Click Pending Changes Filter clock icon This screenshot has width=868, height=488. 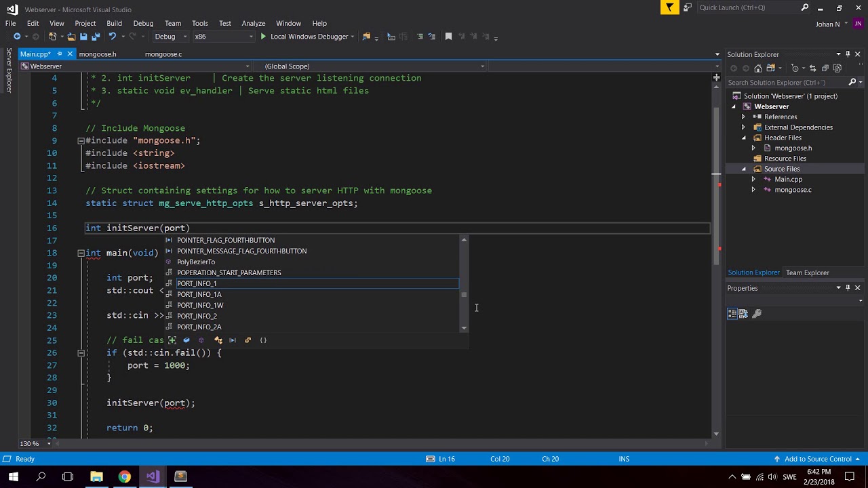point(795,68)
